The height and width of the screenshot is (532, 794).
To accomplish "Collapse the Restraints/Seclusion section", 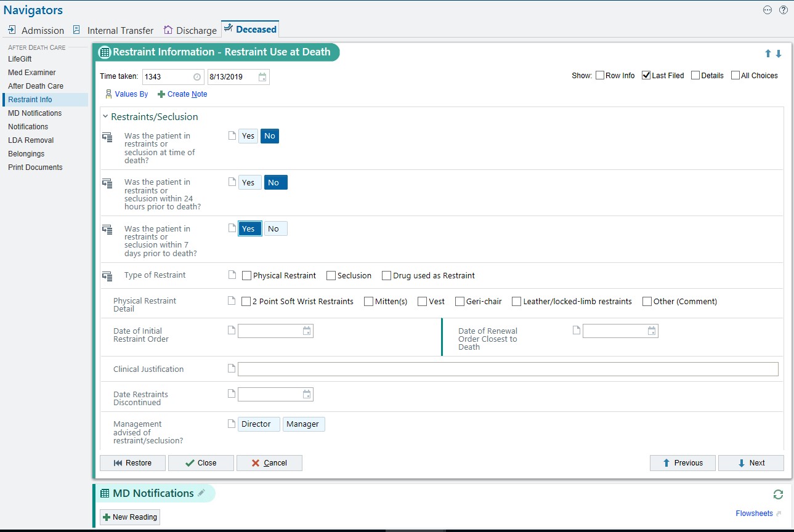I will click(105, 116).
